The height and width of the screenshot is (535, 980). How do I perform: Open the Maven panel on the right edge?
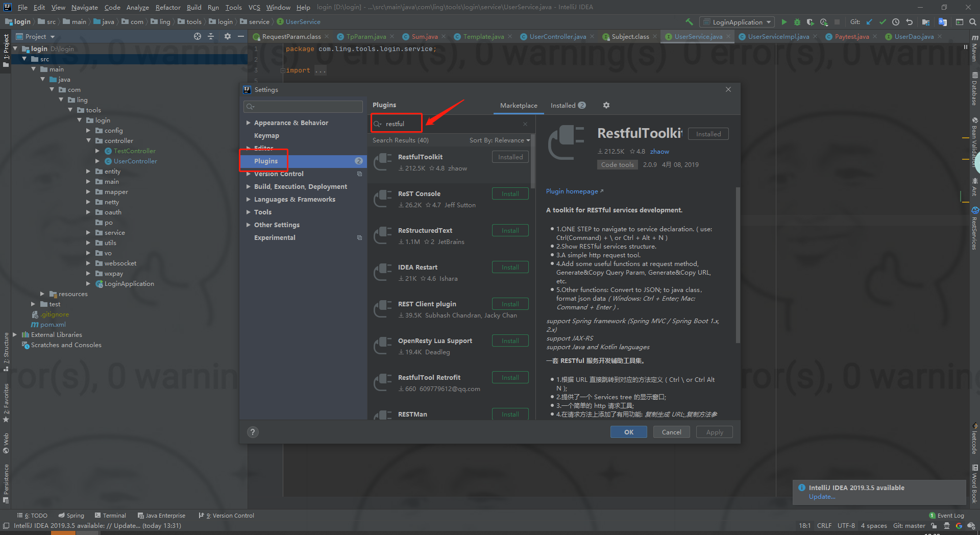pos(974,51)
